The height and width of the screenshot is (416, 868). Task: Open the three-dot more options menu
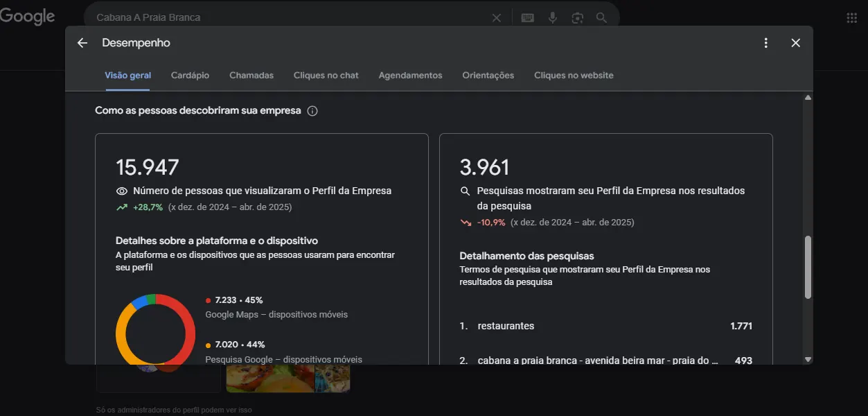click(765, 43)
